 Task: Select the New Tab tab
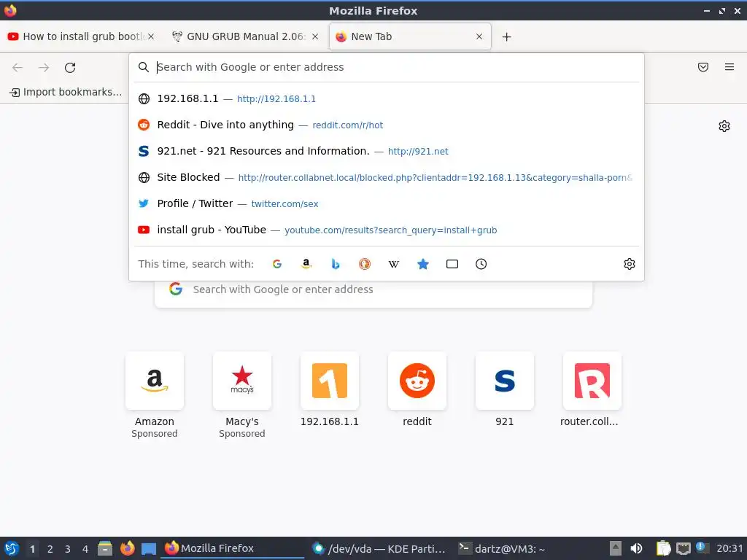tap(410, 36)
